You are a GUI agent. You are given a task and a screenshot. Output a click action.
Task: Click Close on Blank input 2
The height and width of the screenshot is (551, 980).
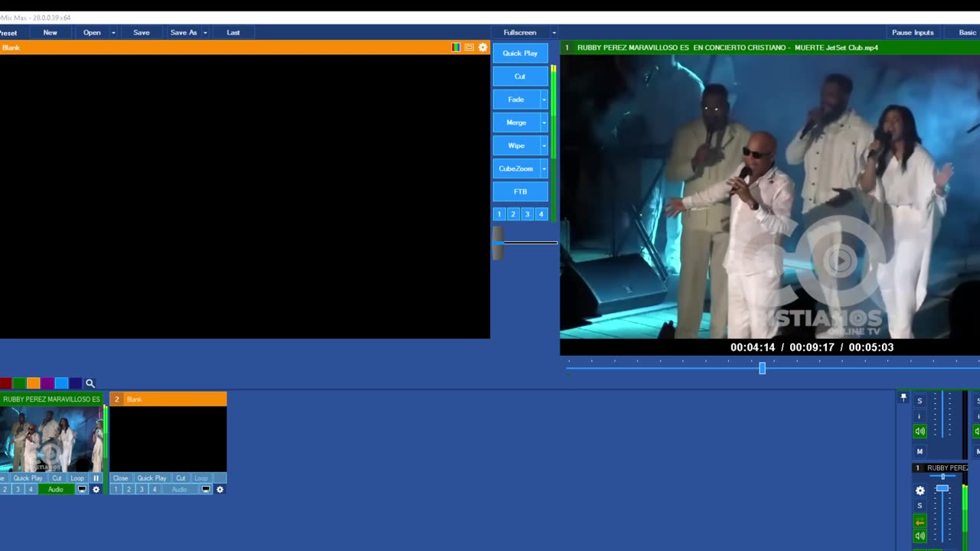click(121, 478)
